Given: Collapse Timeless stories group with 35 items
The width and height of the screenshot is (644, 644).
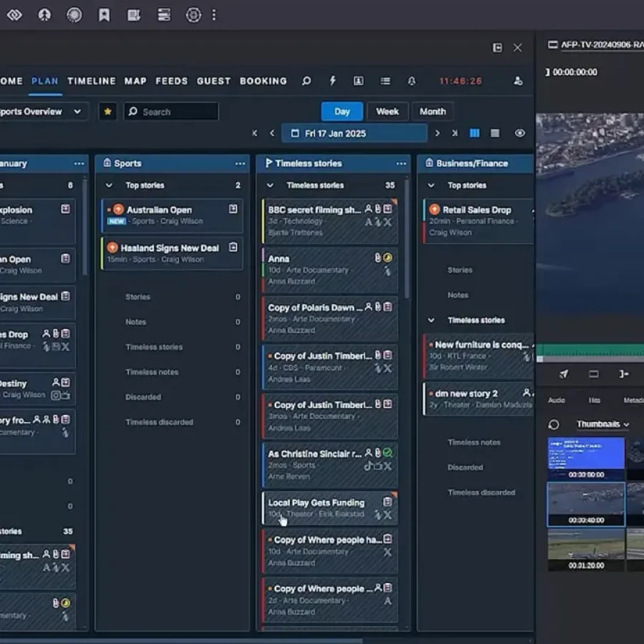Looking at the screenshot, I should pos(270,185).
